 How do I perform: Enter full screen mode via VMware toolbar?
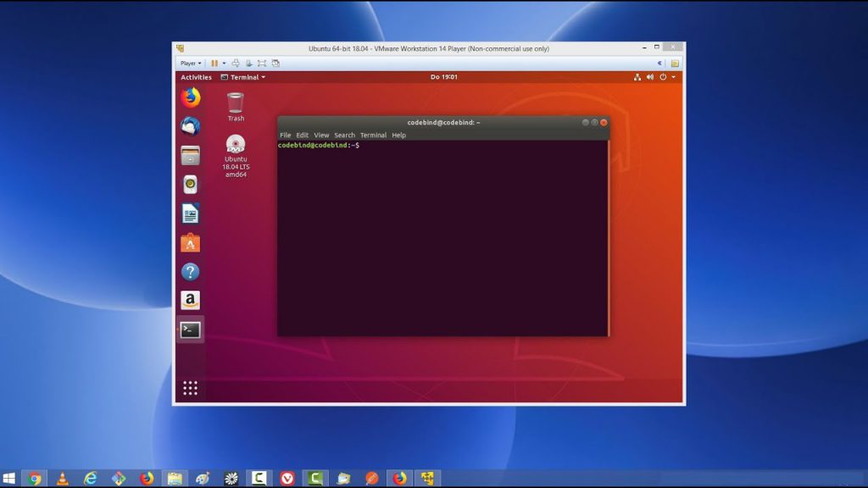[x=262, y=63]
